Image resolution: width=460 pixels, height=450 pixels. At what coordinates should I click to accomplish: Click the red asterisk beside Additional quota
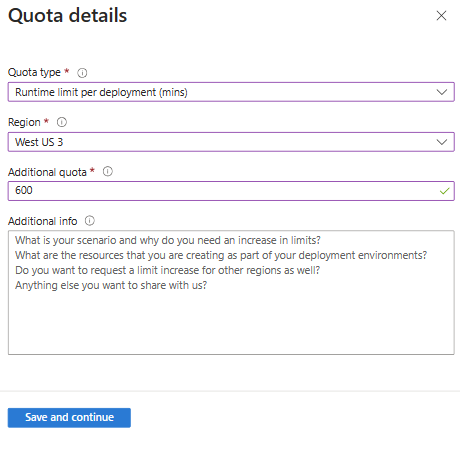point(92,170)
